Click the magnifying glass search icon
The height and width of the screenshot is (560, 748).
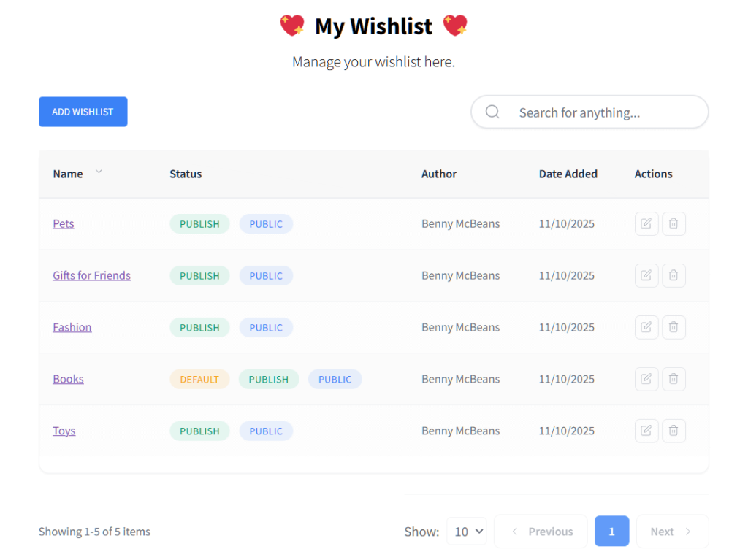492,112
